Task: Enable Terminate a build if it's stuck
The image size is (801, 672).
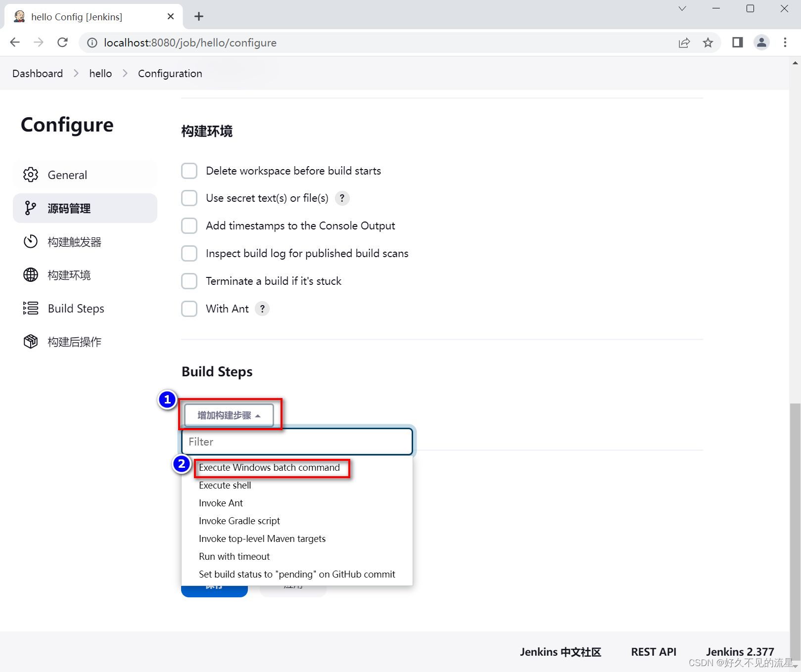Action: [189, 281]
